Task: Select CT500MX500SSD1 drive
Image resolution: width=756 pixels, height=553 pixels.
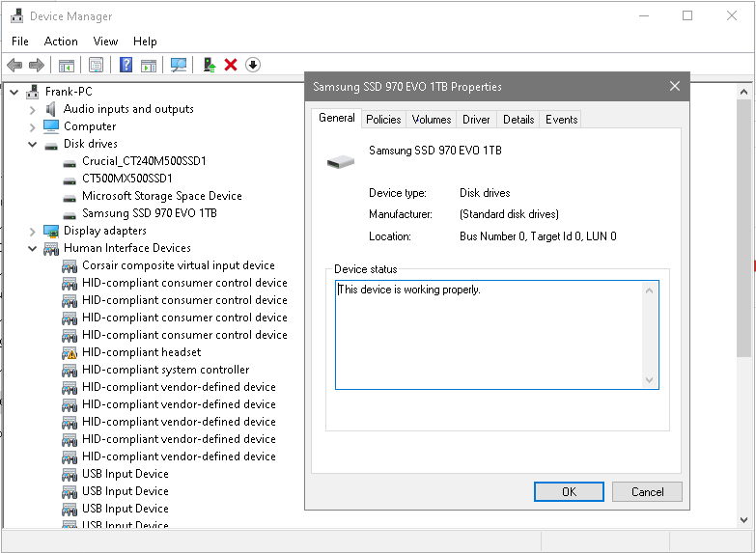Action: coord(126,179)
